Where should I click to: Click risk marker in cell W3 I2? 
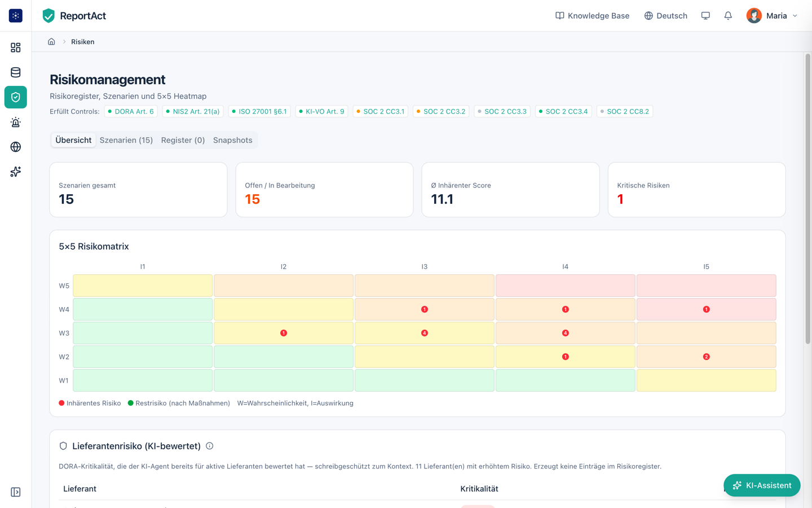click(284, 333)
